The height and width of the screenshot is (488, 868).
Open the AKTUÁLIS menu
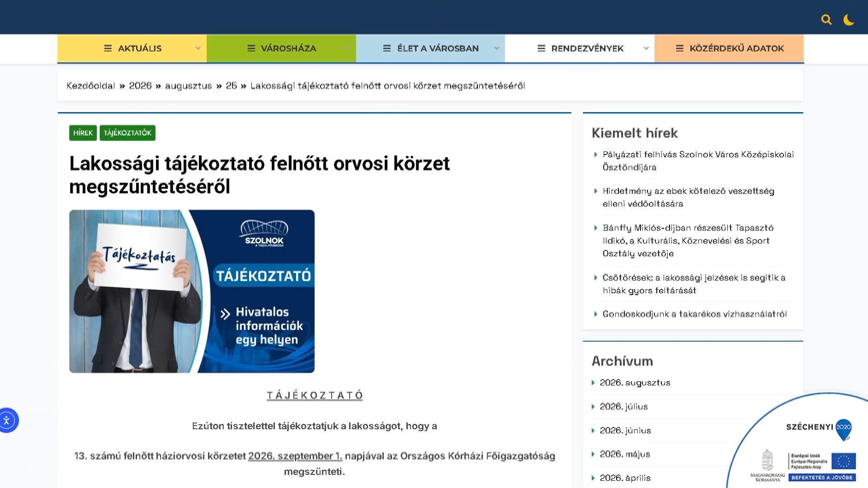click(132, 48)
